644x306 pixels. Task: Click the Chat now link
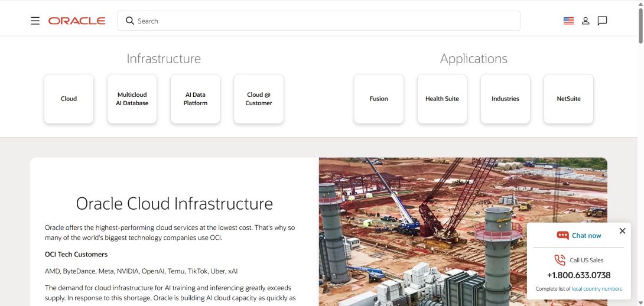[586, 235]
